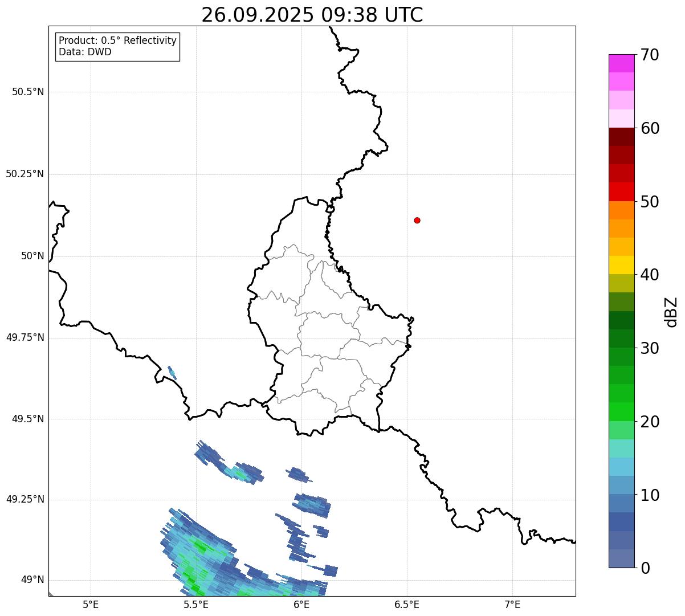Viewport: 685px width, 616px height.
Task: Click the colorbar tick value 60
Action: 650,128
